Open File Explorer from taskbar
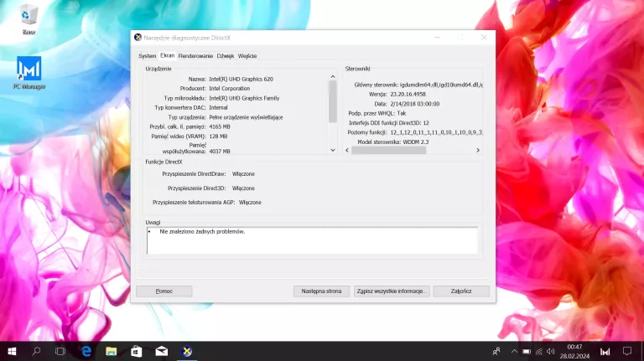644x361 pixels. pos(111,352)
